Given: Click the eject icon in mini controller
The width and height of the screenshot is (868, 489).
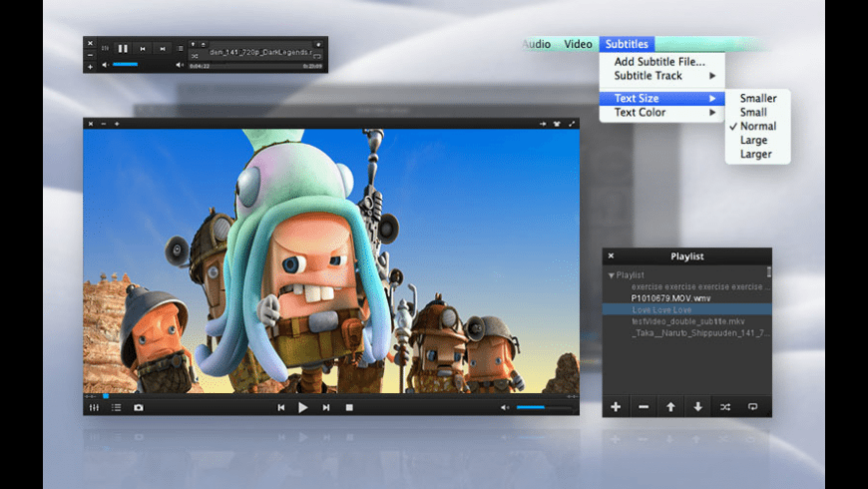Looking at the screenshot, I should [x=204, y=44].
